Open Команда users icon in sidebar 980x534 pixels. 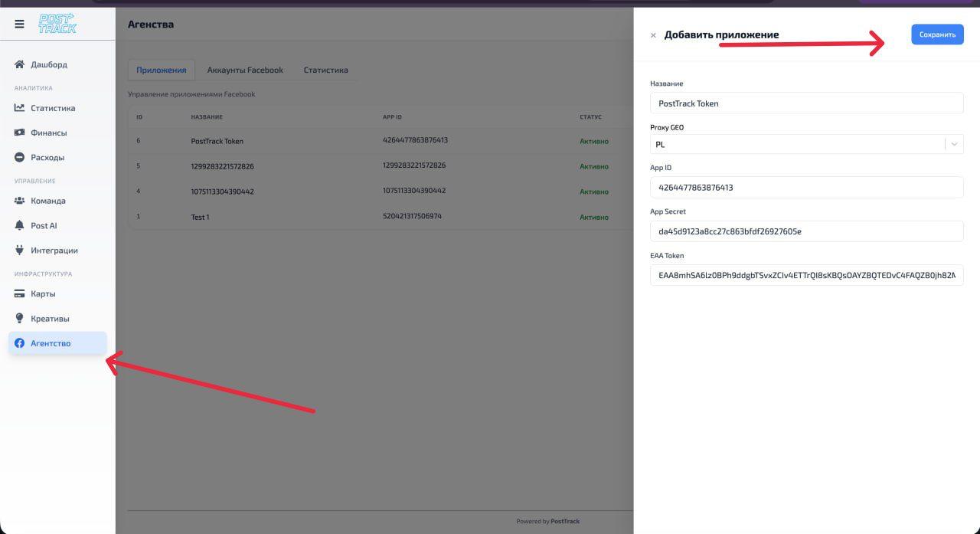click(20, 201)
